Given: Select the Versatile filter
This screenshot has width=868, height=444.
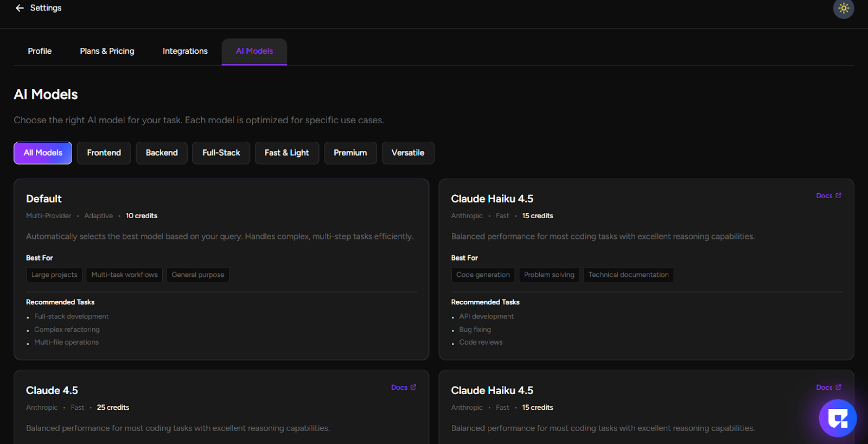Looking at the screenshot, I should (x=408, y=153).
